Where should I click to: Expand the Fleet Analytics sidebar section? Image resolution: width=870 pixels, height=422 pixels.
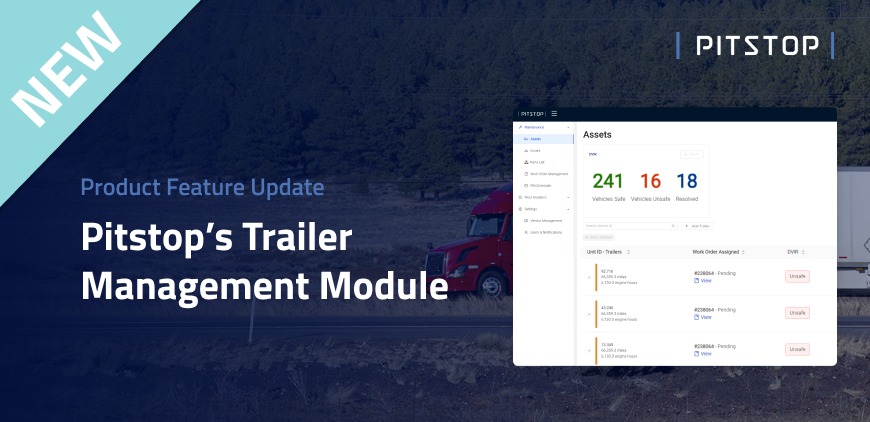point(568,197)
